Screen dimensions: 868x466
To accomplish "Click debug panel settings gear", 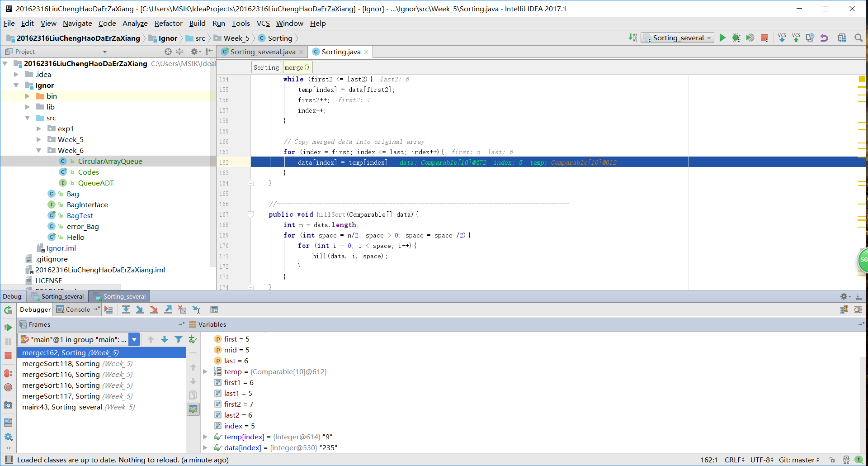I will coord(844,296).
